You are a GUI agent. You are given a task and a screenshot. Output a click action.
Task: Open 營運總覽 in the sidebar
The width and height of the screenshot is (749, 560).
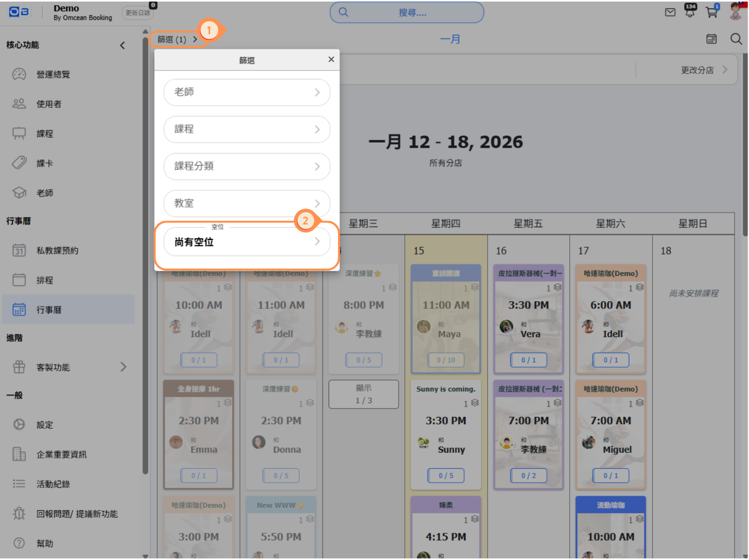[53, 75]
